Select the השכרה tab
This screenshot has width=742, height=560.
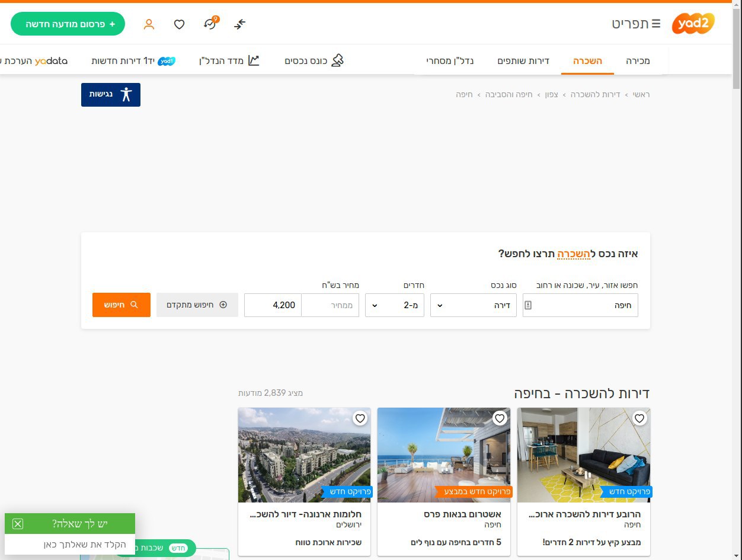[587, 61]
